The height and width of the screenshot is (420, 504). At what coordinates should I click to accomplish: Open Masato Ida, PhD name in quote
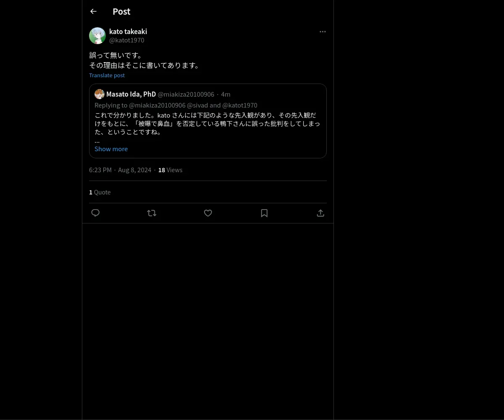tap(131, 94)
